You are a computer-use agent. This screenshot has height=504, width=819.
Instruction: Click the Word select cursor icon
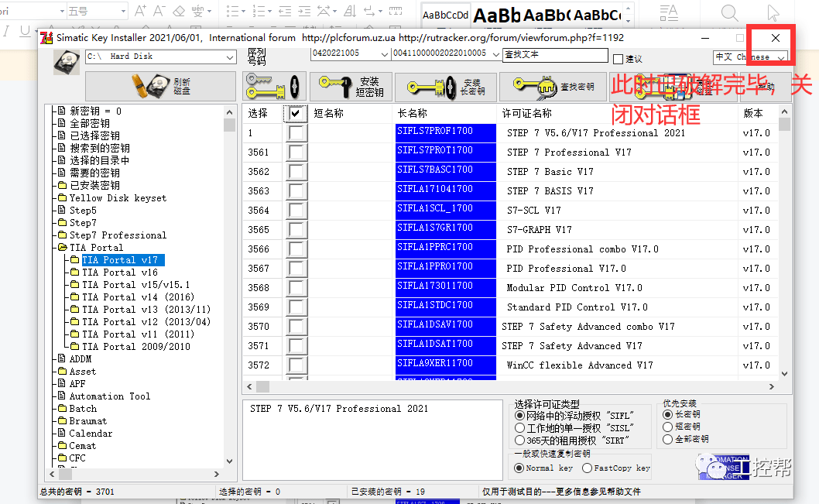(773, 12)
